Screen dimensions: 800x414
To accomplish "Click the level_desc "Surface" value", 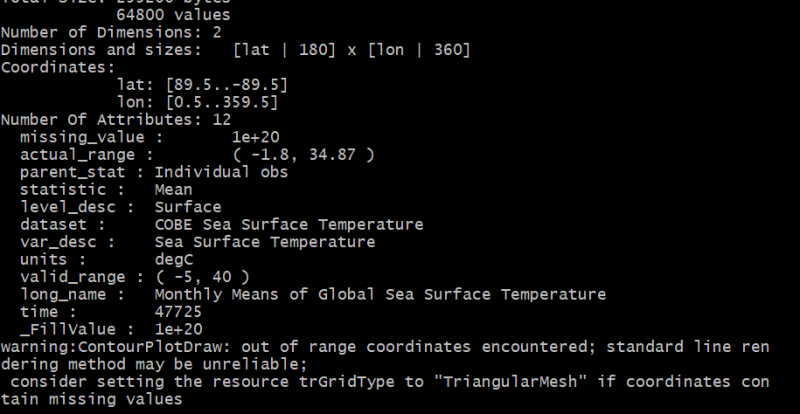I will (188, 207).
